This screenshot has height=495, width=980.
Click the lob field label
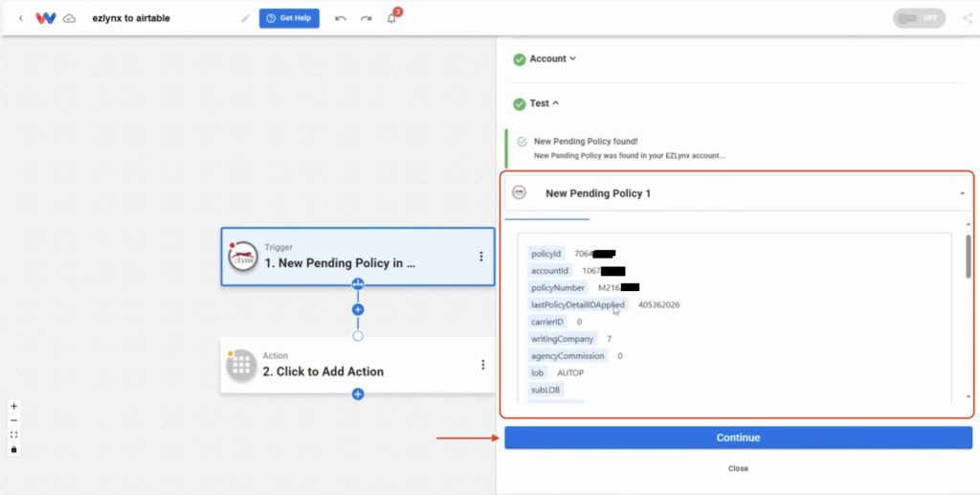pos(538,372)
